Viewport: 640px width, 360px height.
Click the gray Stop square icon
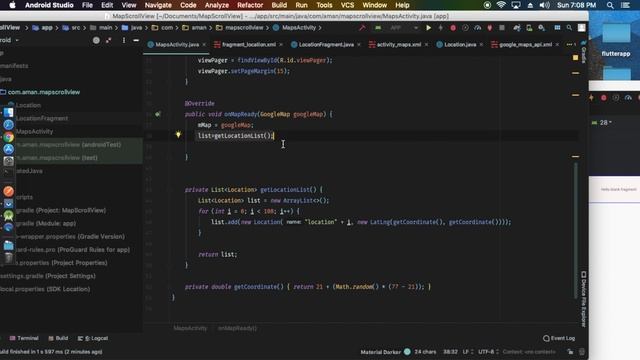(x=502, y=28)
